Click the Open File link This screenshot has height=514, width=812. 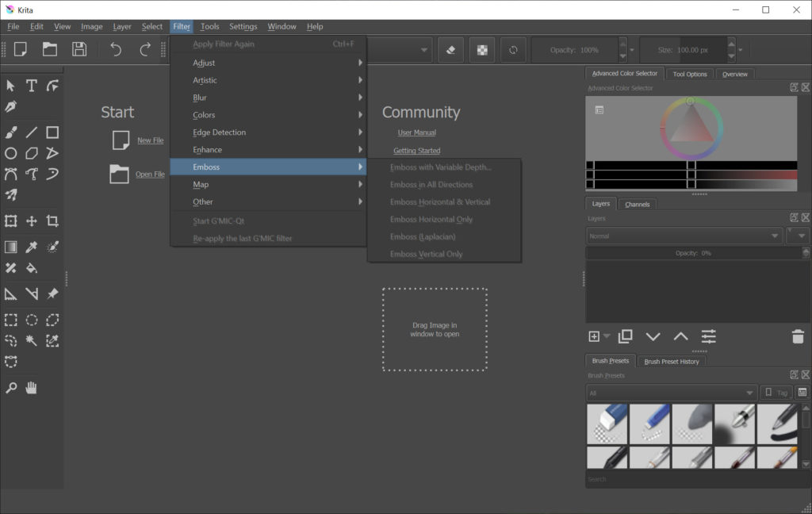coord(150,174)
